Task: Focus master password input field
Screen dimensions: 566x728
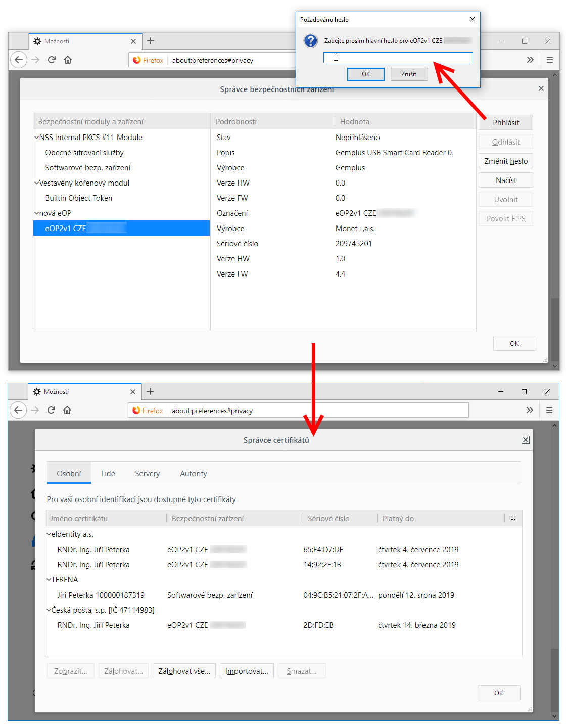Action: point(398,57)
